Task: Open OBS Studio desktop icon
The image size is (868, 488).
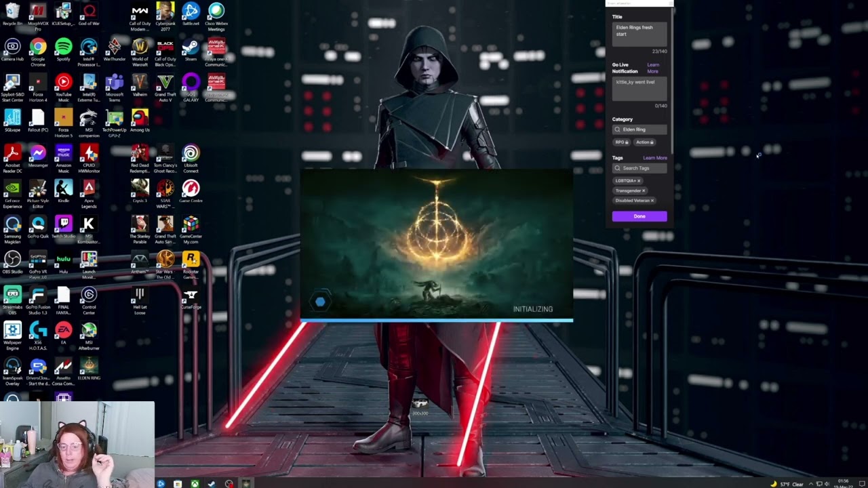Action: [x=12, y=263]
